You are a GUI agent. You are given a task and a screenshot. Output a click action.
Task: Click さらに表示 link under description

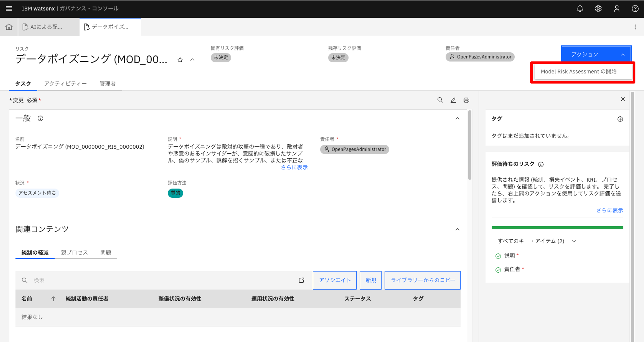click(x=294, y=167)
